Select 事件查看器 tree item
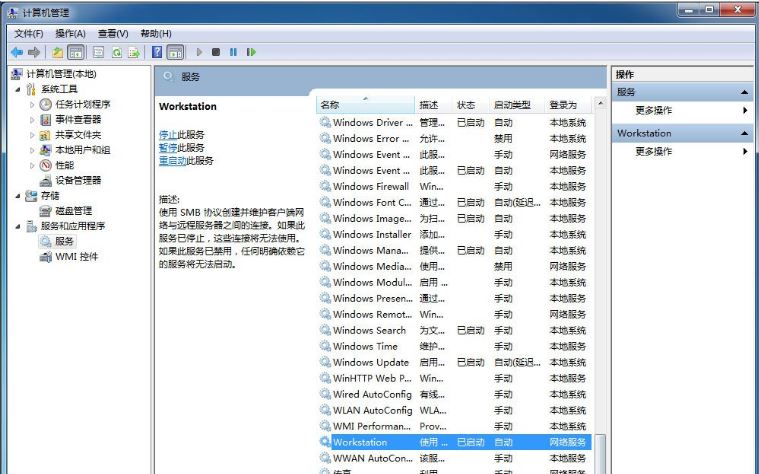Screen dimensions: 759x474 click(x=78, y=119)
